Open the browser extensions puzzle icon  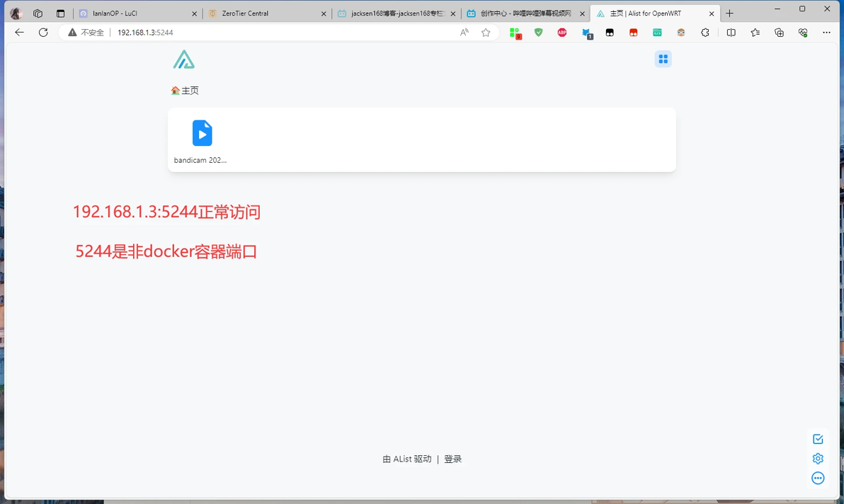705,33
